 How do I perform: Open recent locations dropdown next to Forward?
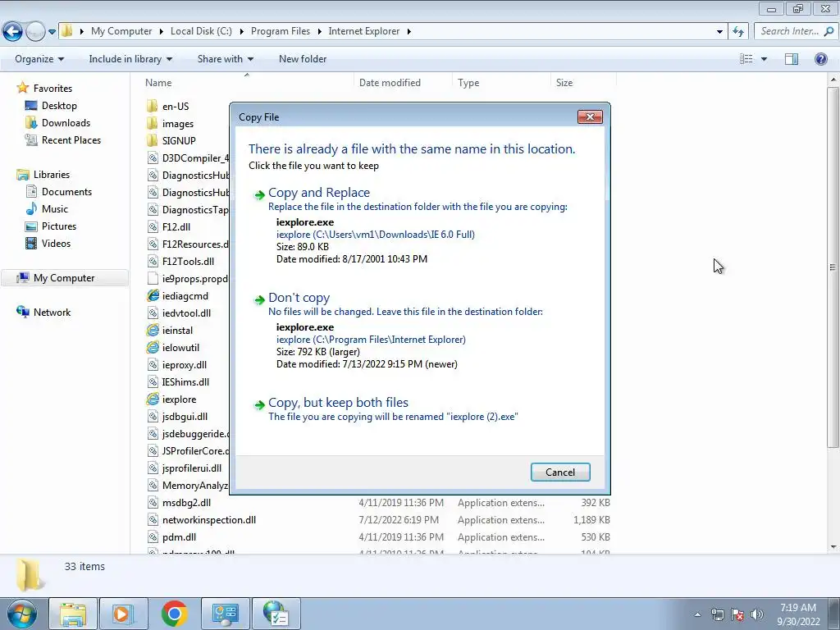pos(52,32)
